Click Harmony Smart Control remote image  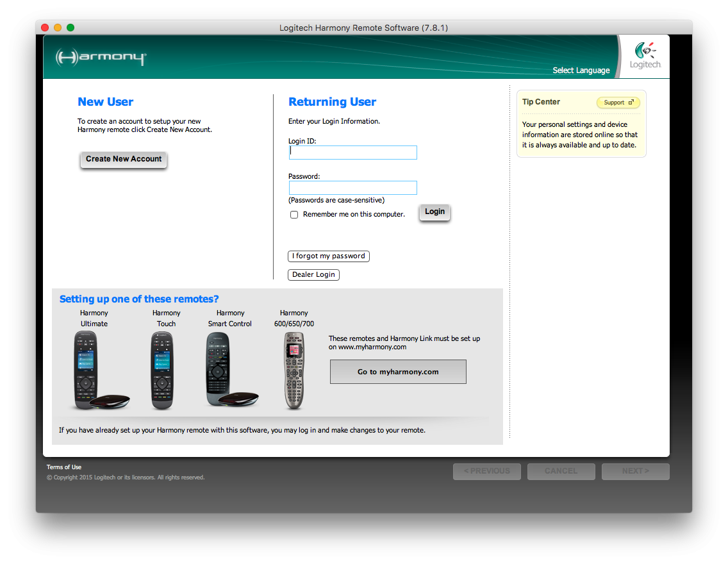[x=231, y=370]
